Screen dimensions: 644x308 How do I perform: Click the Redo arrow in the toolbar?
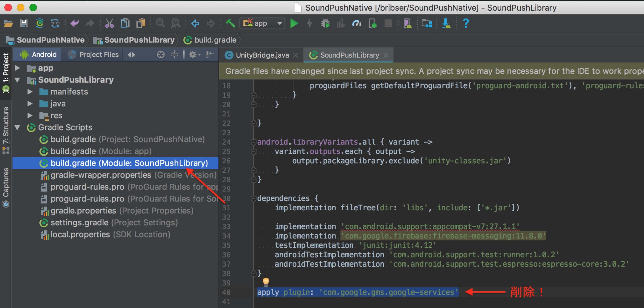[x=90, y=23]
